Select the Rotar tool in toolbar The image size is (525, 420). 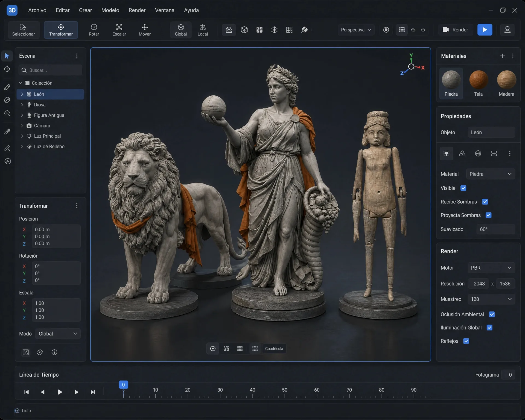[x=94, y=30]
